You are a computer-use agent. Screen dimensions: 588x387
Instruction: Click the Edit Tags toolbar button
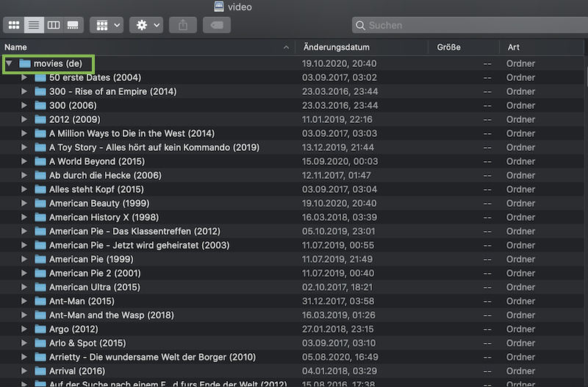click(x=217, y=25)
